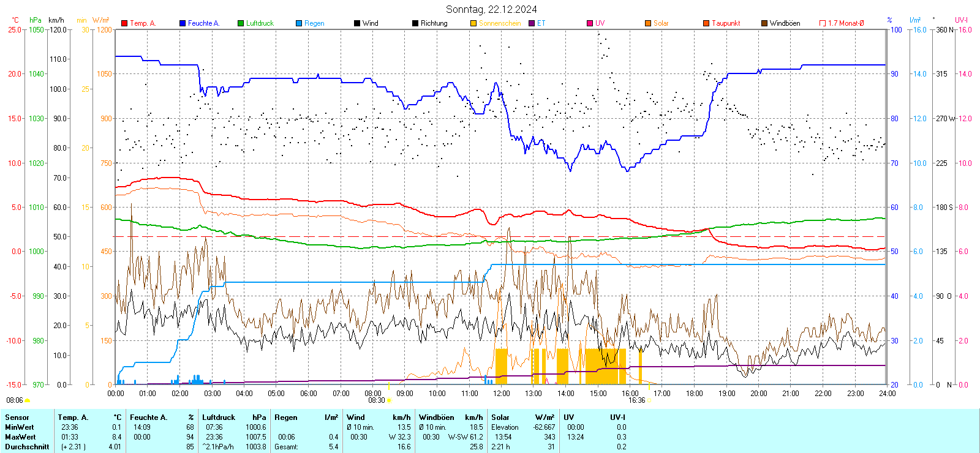Click the Sonntag, 22.12.2024 date title

491,9
